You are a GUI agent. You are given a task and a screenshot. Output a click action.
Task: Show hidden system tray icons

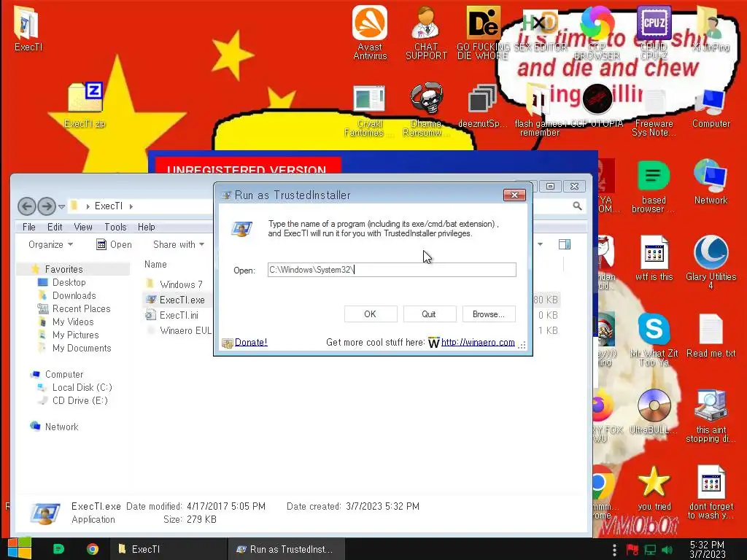point(614,550)
